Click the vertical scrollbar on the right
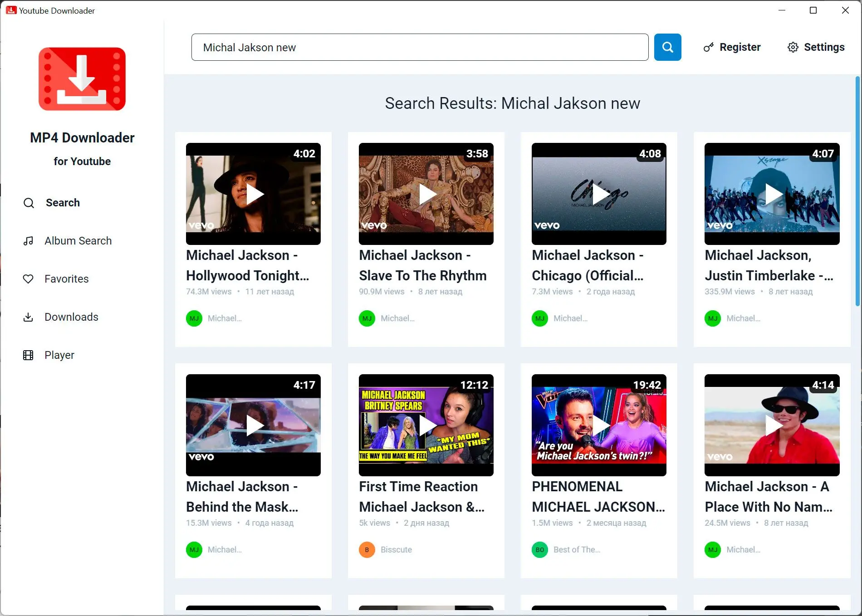 tap(857, 191)
